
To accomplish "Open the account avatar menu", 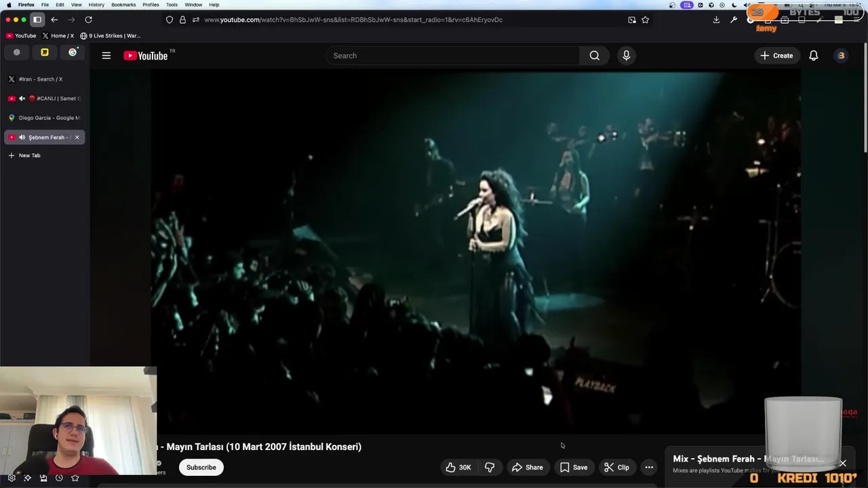I will 842,56.
